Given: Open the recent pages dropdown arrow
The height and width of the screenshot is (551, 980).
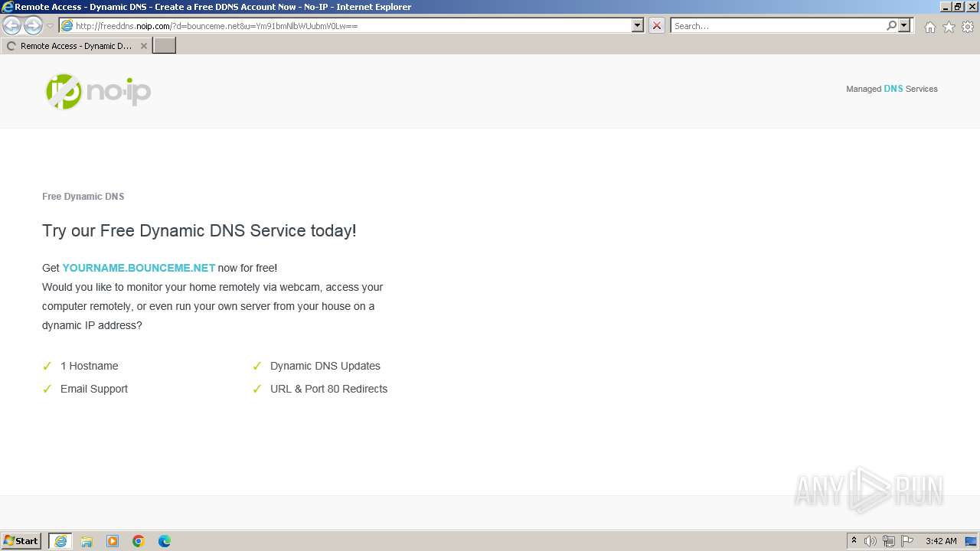Looking at the screenshot, I should [51, 26].
